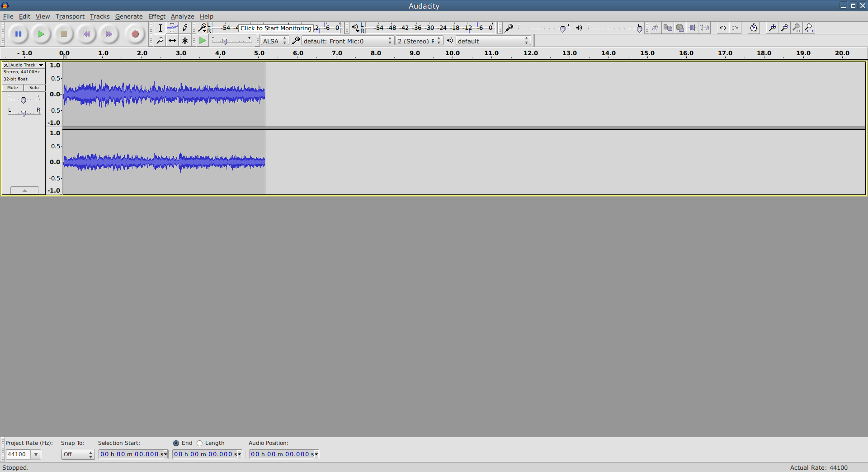Skip to start of the track

pyautogui.click(x=86, y=34)
